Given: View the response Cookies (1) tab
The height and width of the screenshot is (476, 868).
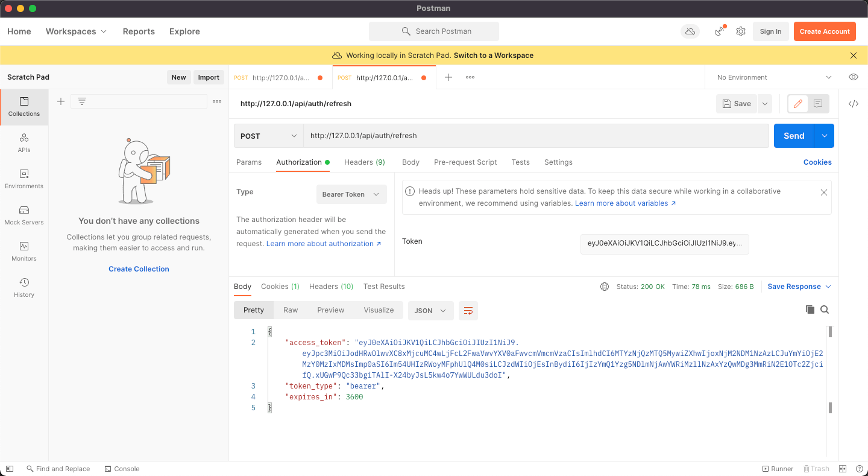Looking at the screenshot, I should [280, 287].
